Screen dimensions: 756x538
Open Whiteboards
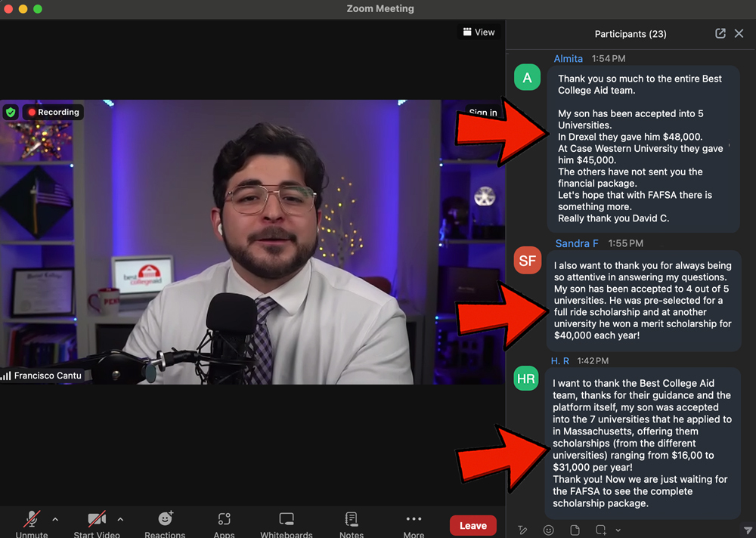(286, 520)
